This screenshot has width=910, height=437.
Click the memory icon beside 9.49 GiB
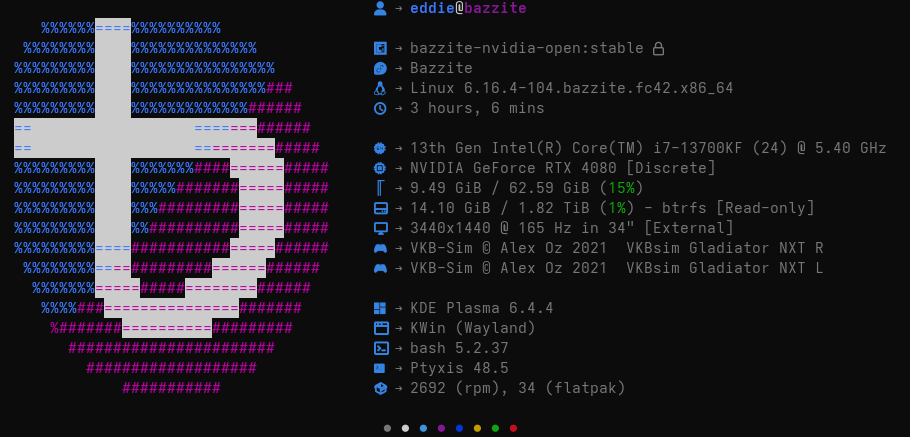point(380,188)
